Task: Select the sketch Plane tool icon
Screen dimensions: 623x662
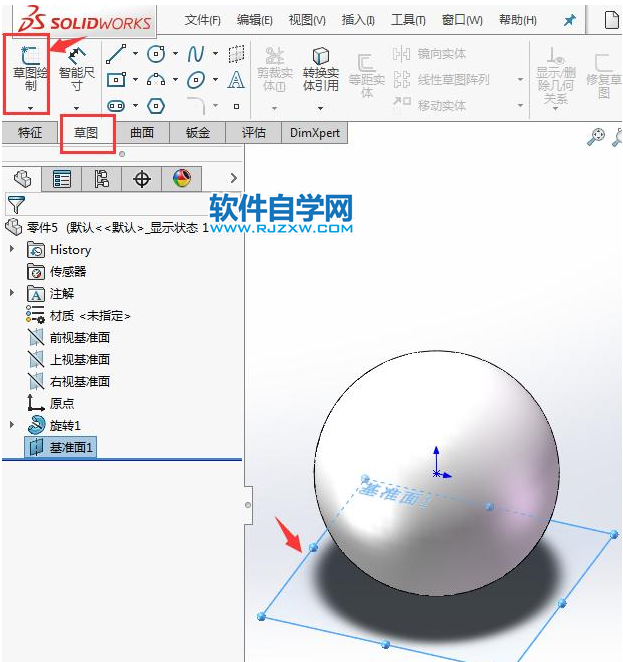Action: (x=236, y=54)
